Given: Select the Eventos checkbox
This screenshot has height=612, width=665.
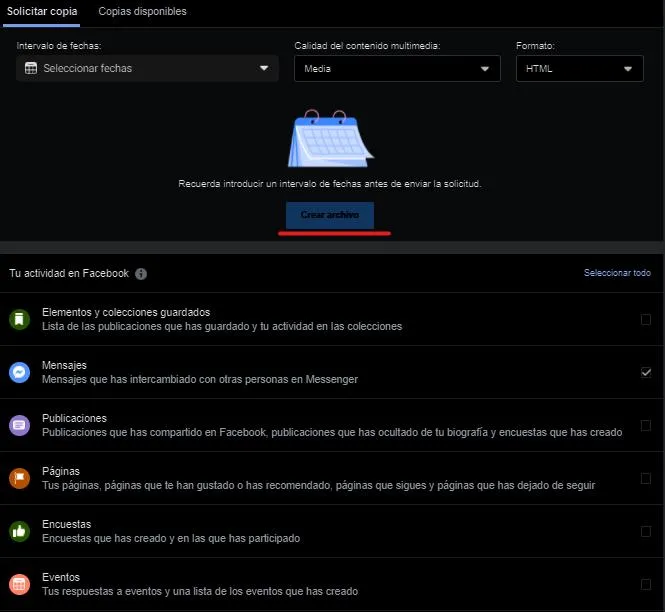Looking at the screenshot, I should click(x=645, y=584).
